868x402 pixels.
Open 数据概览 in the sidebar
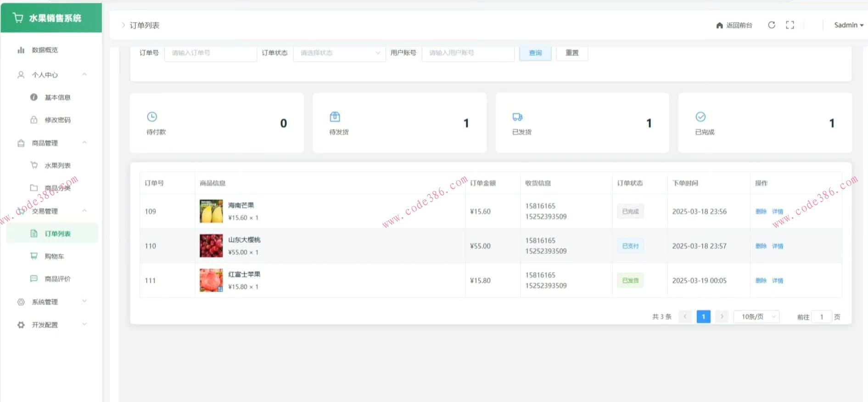(x=45, y=50)
